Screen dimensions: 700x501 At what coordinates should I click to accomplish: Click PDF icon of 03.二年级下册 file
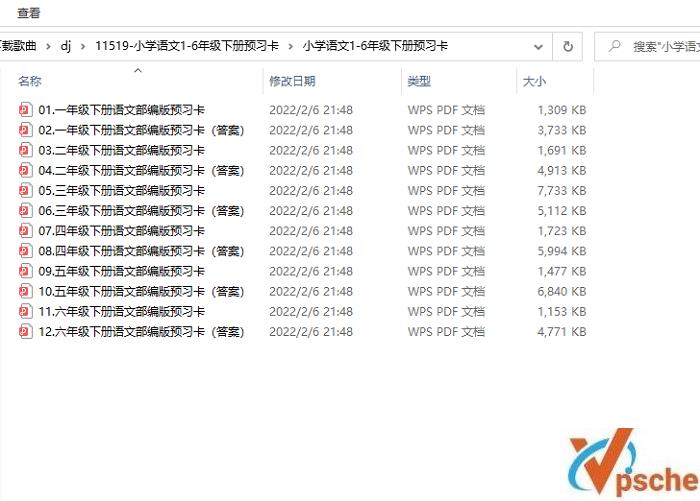click(x=25, y=150)
